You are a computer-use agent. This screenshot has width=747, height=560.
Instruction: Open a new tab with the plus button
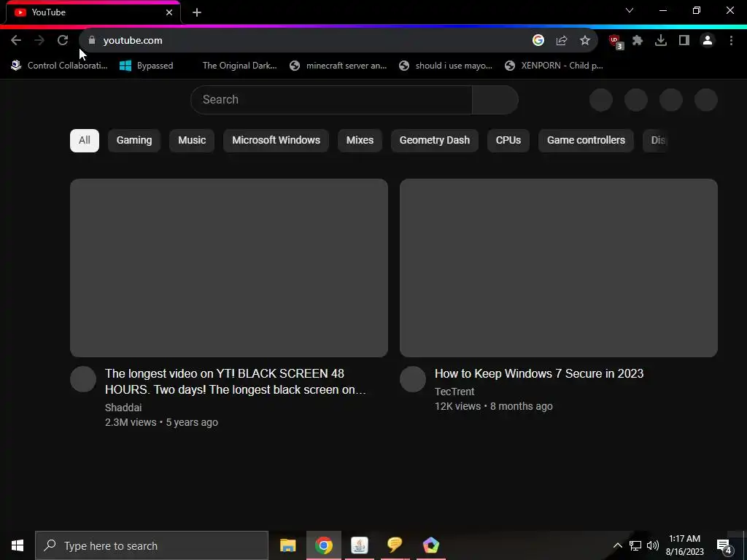coord(197,12)
